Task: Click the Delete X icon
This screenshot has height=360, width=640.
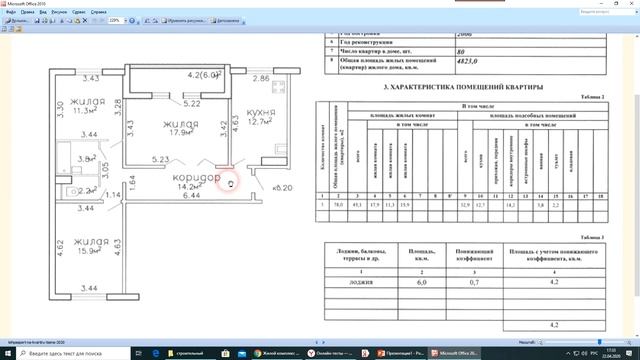Action: click(x=85, y=20)
